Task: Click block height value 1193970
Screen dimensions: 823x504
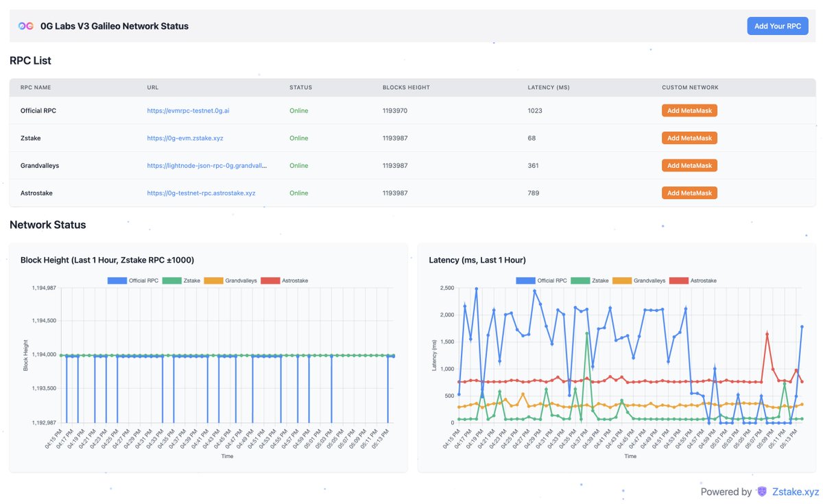Action: (x=395, y=110)
